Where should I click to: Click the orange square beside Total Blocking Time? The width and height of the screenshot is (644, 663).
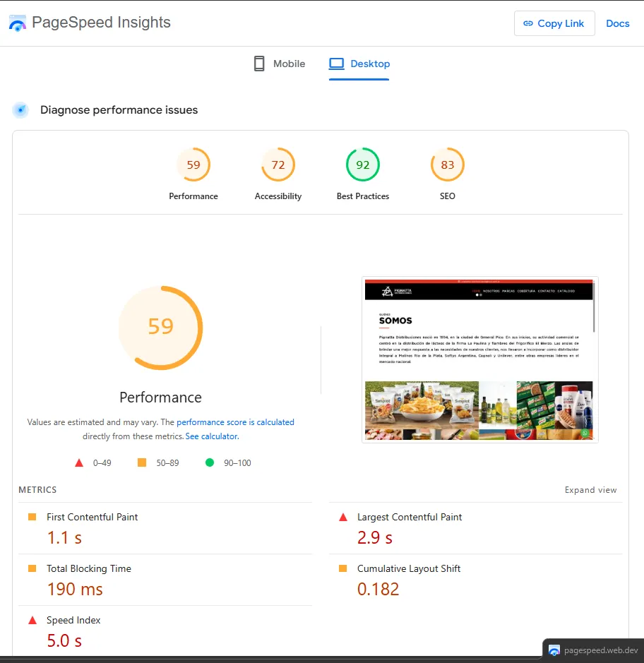point(32,568)
